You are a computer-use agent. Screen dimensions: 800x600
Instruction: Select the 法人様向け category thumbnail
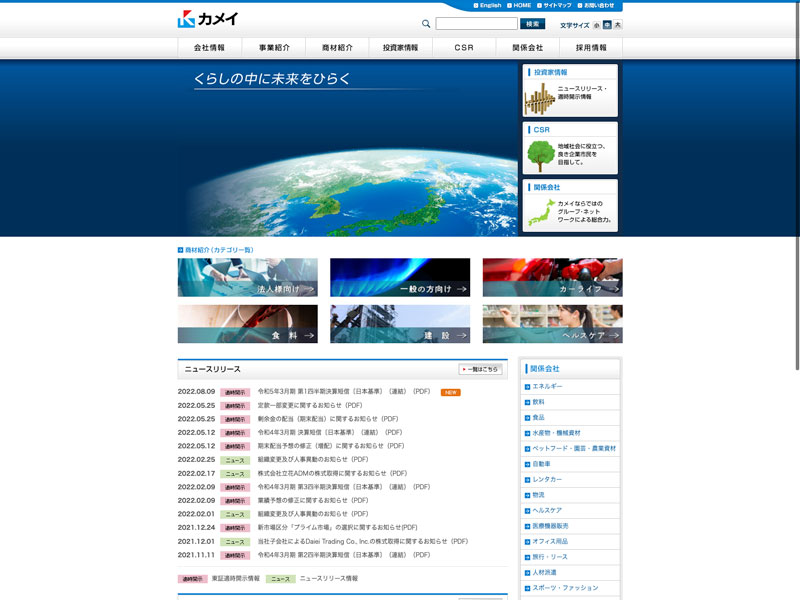click(248, 277)
